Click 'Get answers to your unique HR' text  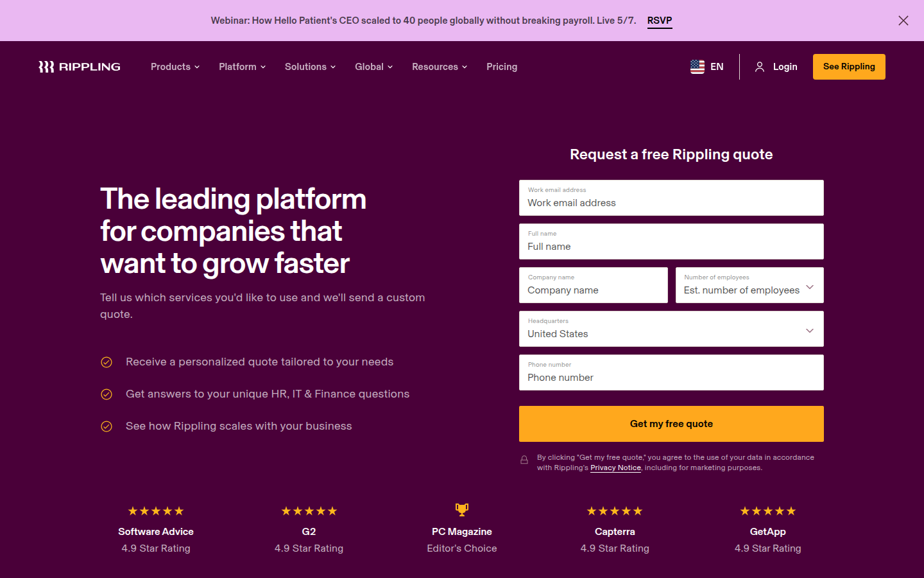(268, 394)
